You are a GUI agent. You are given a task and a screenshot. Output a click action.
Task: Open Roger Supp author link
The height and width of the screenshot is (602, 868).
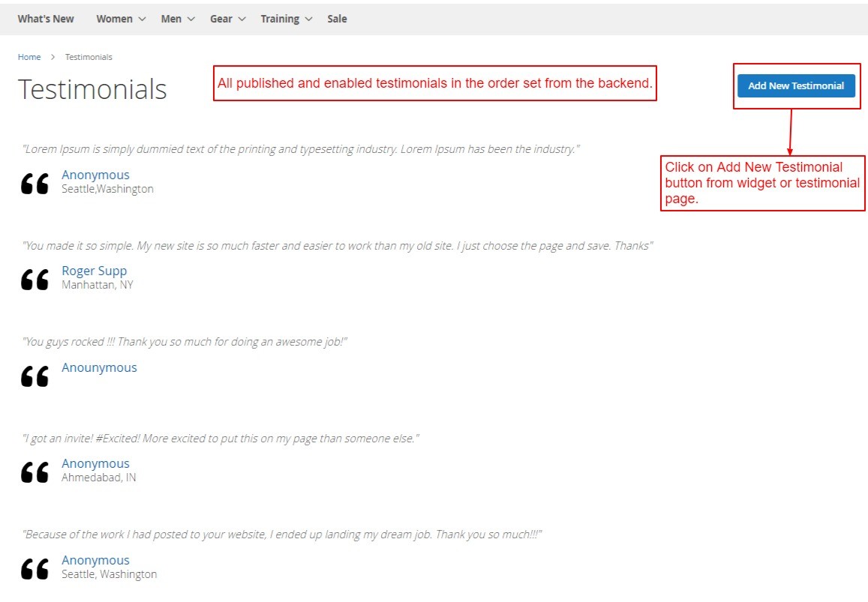pos(94,271)
